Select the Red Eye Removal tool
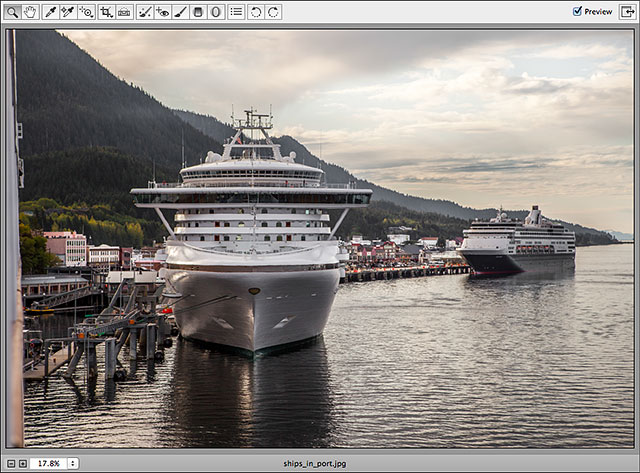 pyautogui.click(x=162, y=12)
